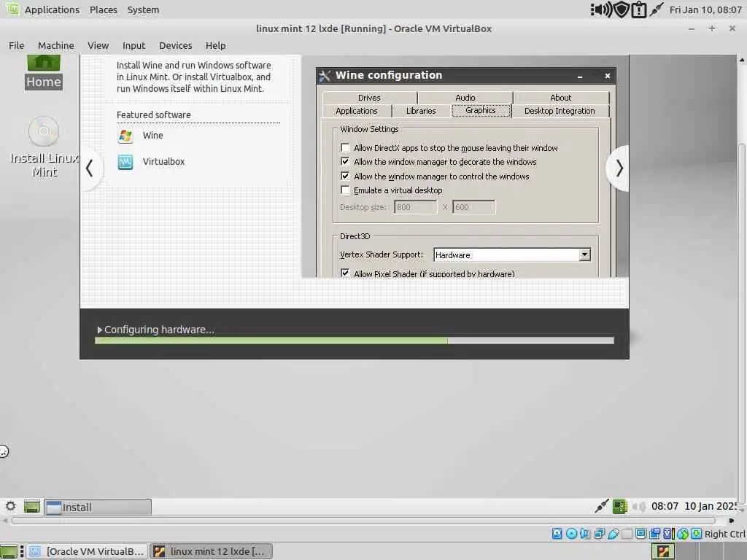Click the guest panel green desktop icon
Viewport: 747px width, 560px height.
tap(32, 506)
